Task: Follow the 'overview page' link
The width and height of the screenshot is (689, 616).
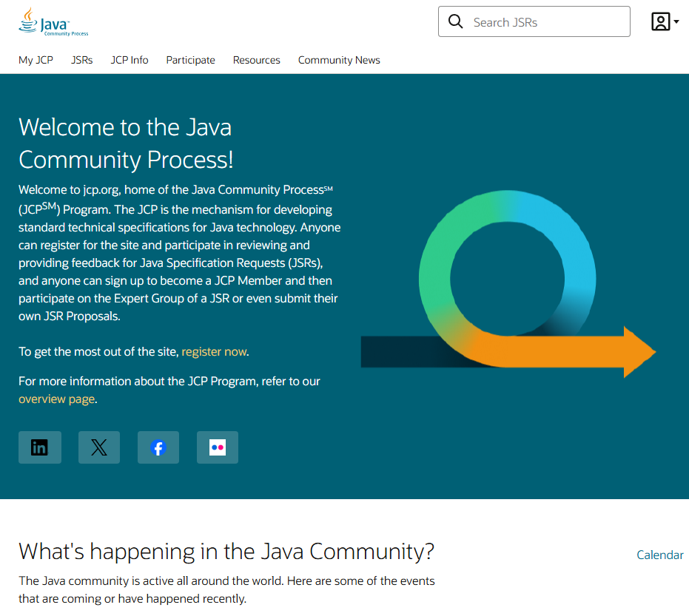Action: [57, 399]
